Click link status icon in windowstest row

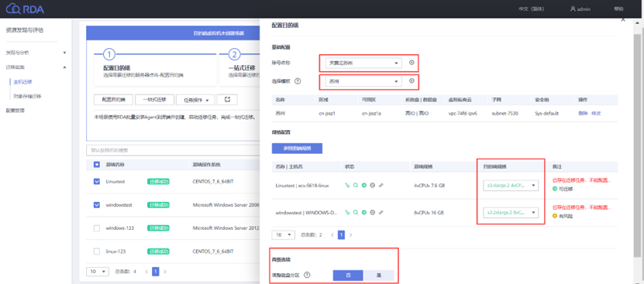click(x=381, y=213)
